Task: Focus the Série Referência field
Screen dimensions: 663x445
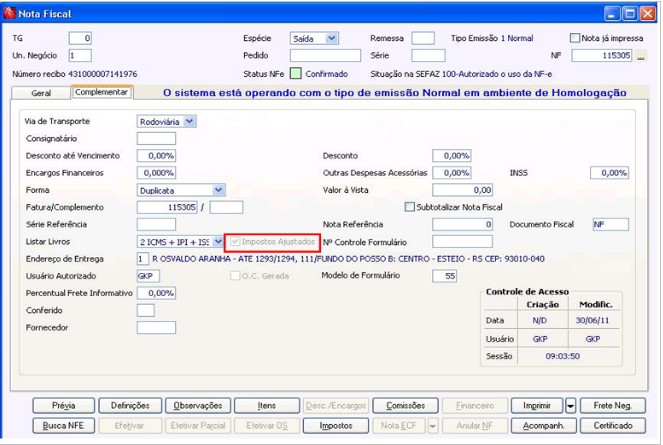Action: click(x=156, y=224)
